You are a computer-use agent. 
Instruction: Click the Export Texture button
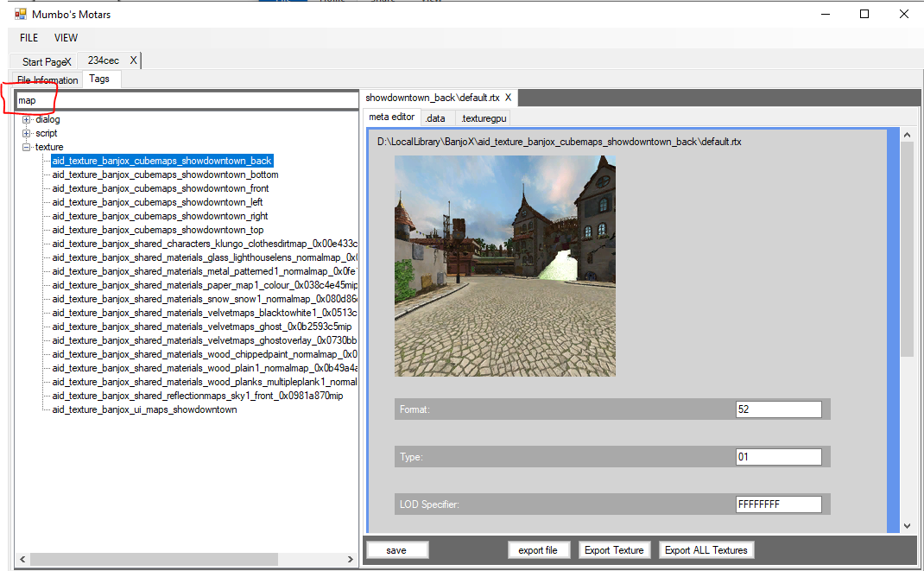pyautogui.click(x=614, y=550)
